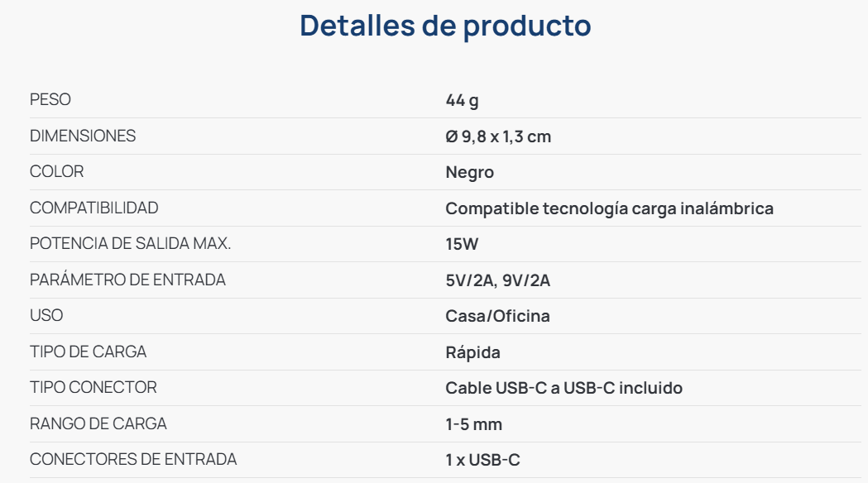Click the POTENCIA DE SALIDA MAX. label

pos(130,244)
